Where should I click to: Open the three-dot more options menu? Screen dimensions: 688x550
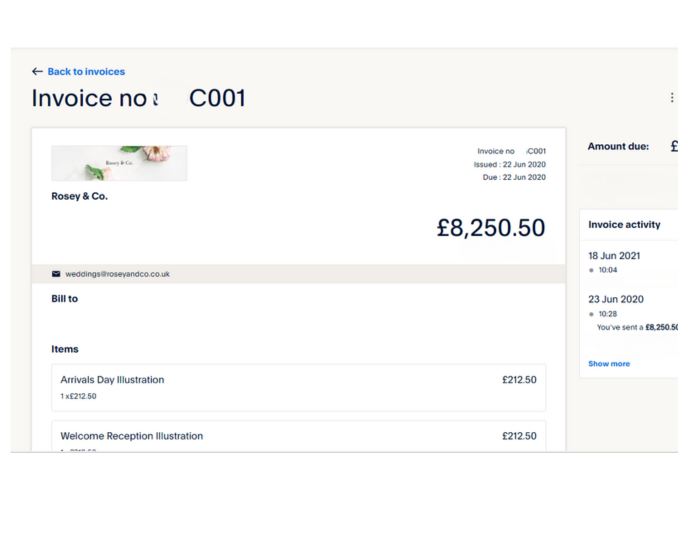[x=672, y=97]
